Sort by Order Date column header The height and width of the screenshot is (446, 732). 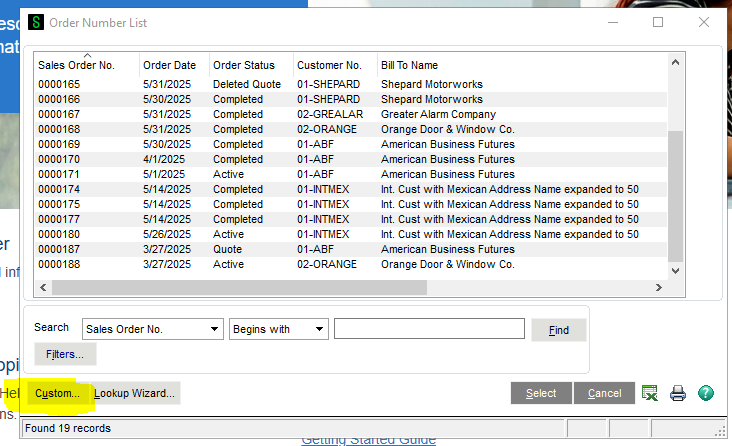173,65
